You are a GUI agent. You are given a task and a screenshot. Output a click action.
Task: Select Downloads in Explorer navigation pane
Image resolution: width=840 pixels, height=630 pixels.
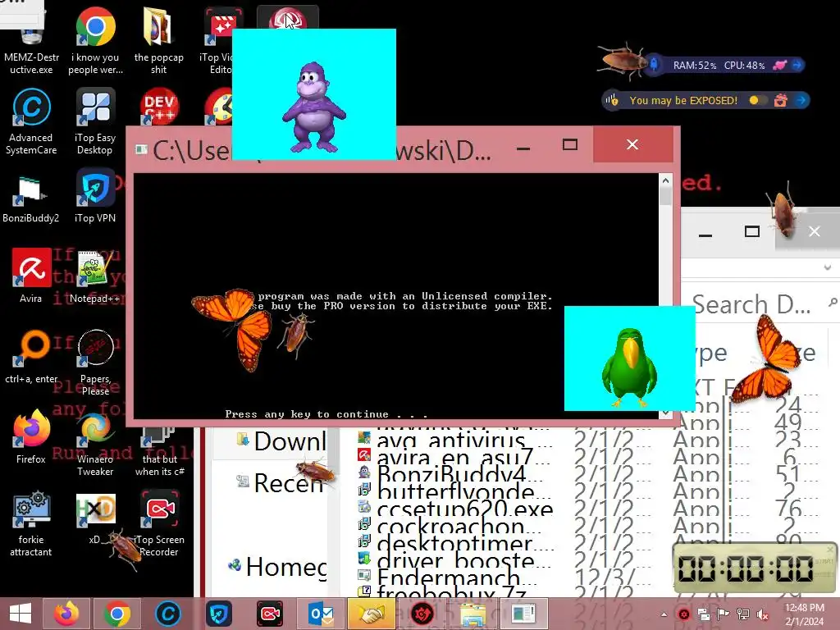281,441
